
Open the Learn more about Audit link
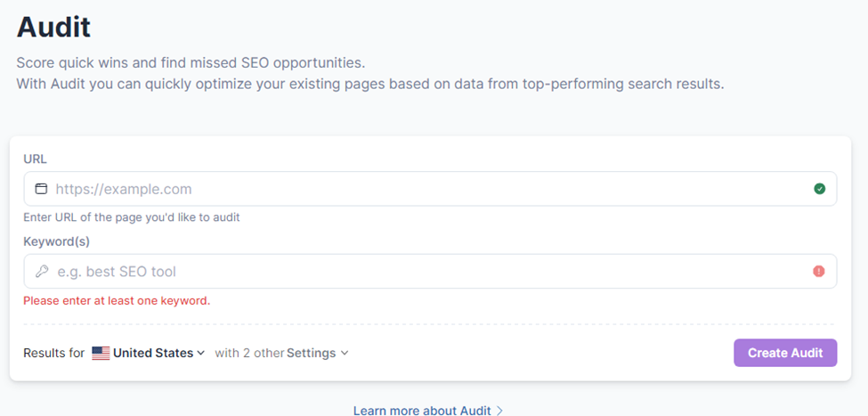[x=423, y=411]
